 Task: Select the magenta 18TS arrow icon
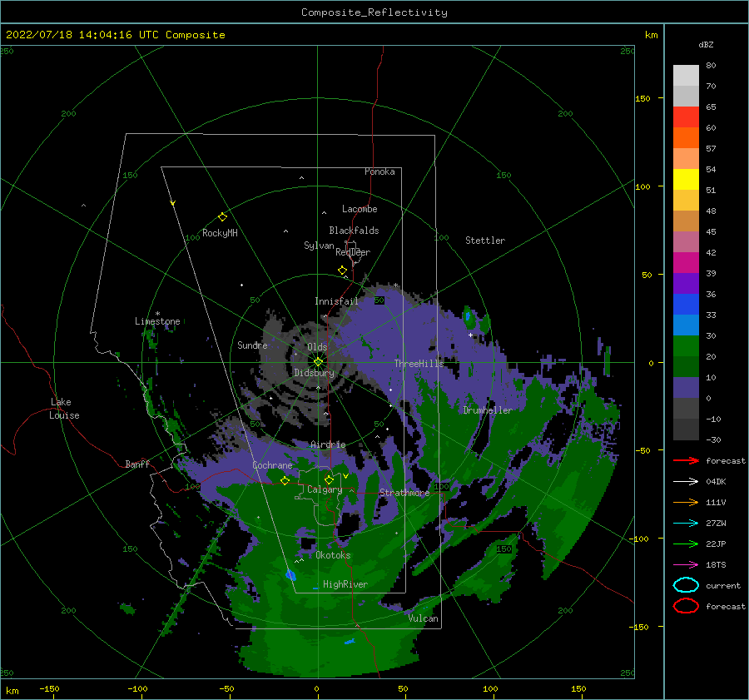tap(686, 565)
